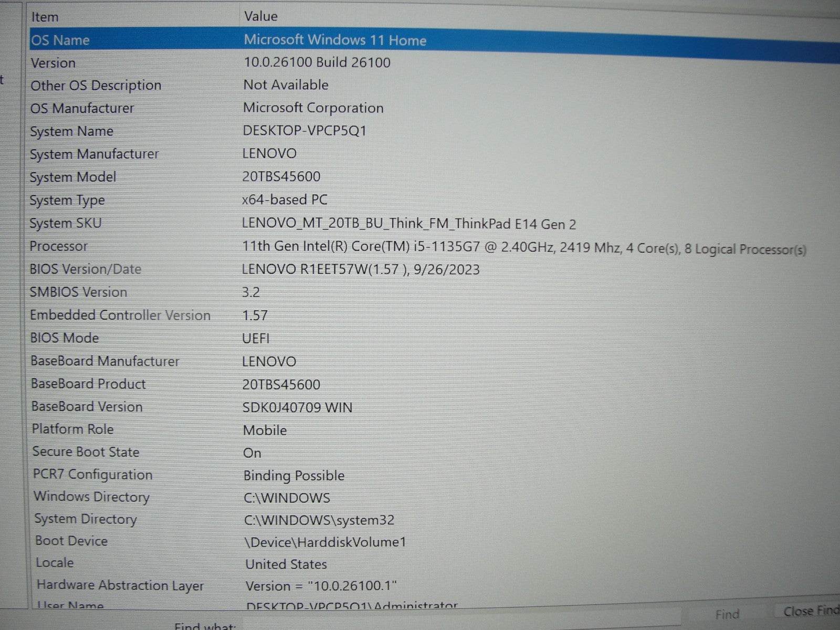Click the Item column header
This screenshot has width=840, height=630.
131,16
